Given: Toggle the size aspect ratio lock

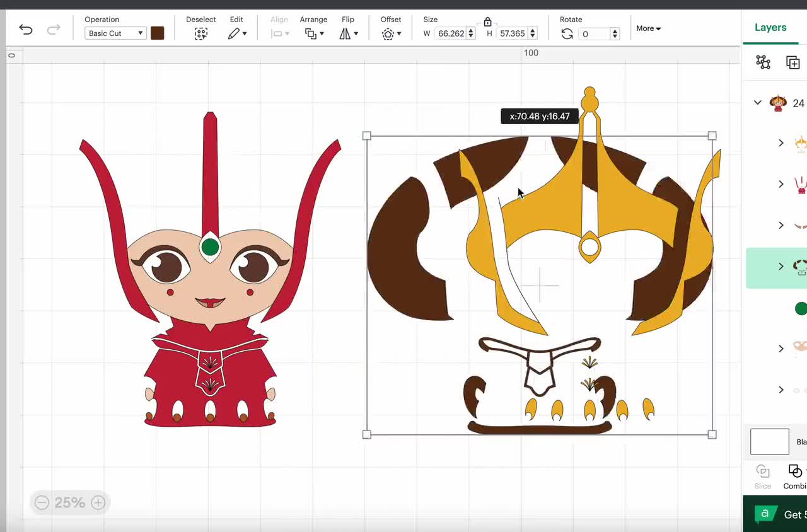Looking at the screenshot, I should (487, 22).
